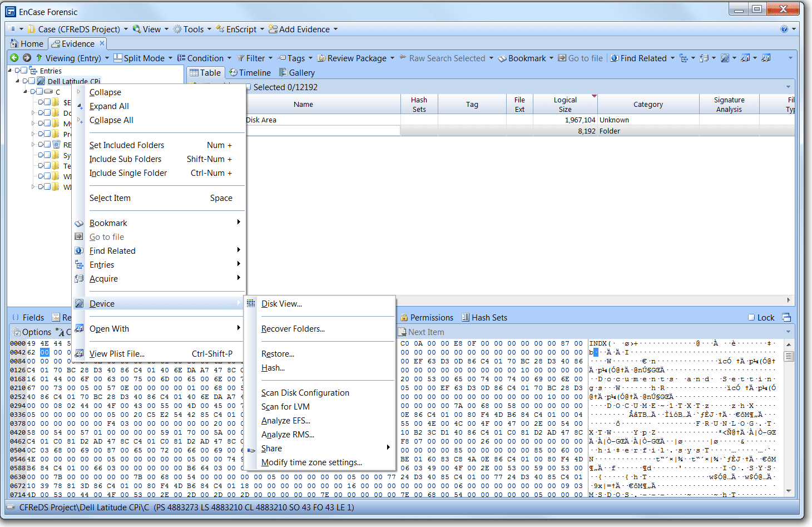Click the green Back navigation arrow
Screen dimensions: 812x527
click(14, 58)
